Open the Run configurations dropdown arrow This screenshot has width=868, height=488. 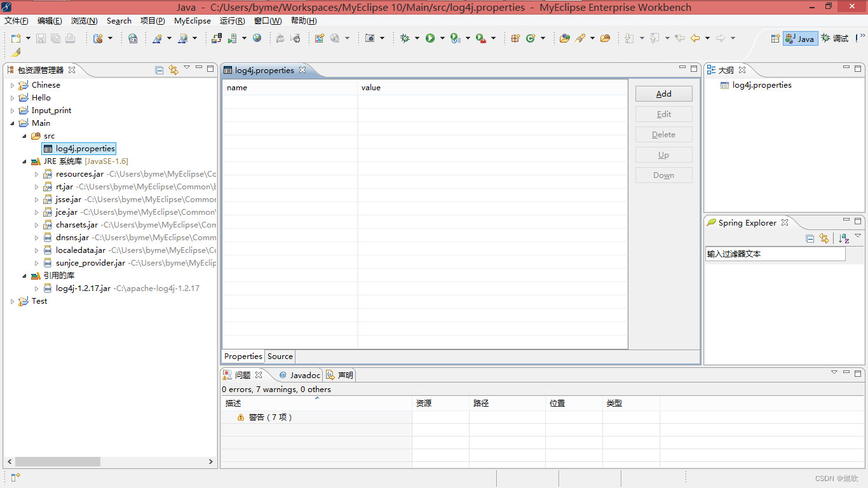pyautogui.click(x=442, y=38)
